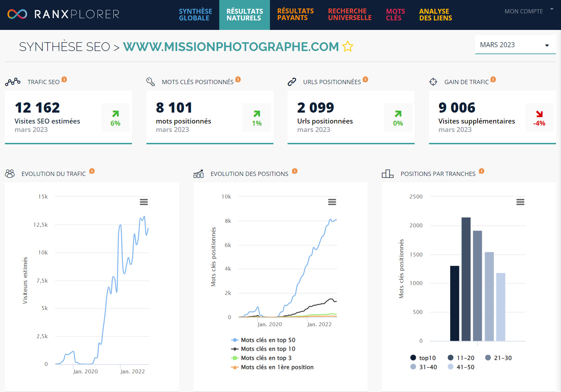
Task: Click the red -4% down arrow indicator
Action: [539, 118]
